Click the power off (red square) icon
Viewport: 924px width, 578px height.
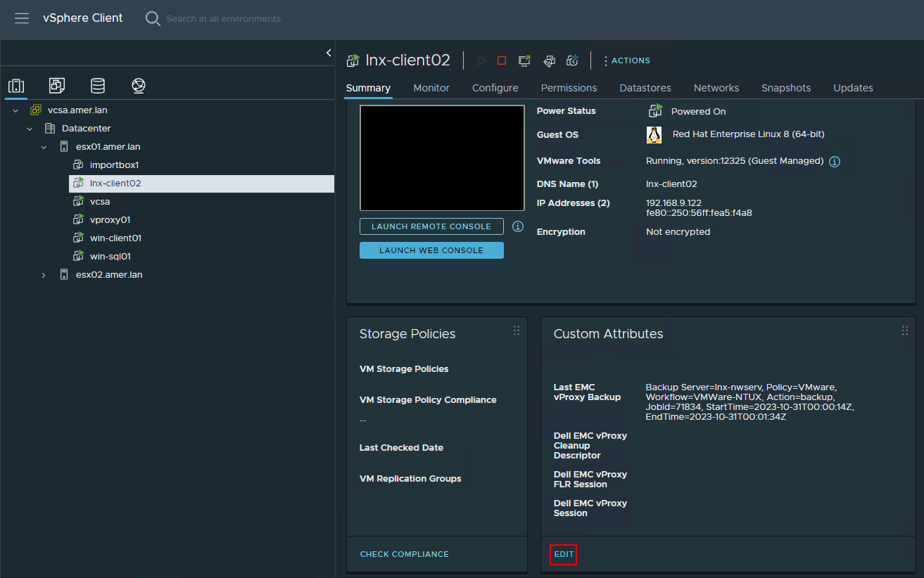click(502, 61)
